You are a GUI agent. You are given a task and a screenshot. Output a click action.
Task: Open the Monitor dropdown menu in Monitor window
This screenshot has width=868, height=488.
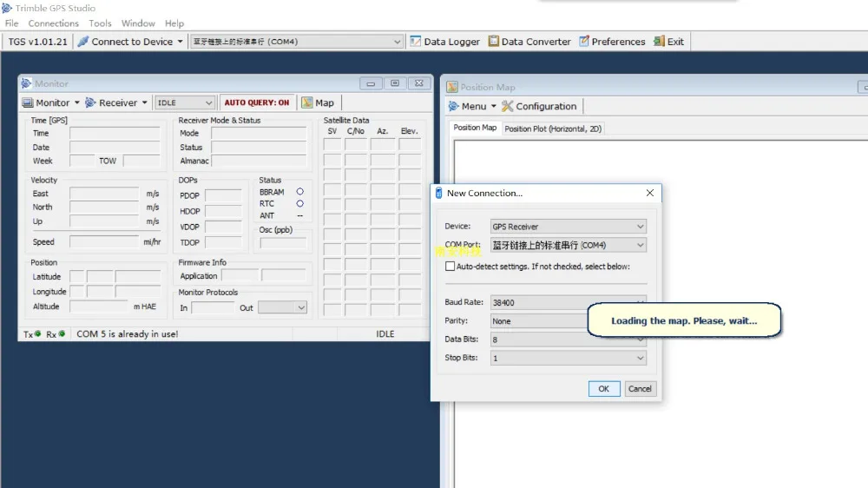[x=51, y=102]
